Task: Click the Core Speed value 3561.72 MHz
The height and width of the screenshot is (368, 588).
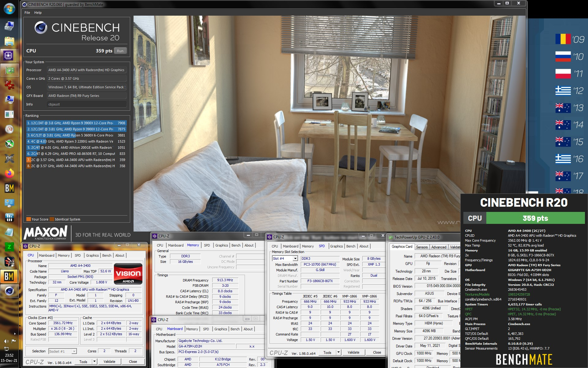Action: click(x=63, y=323)
